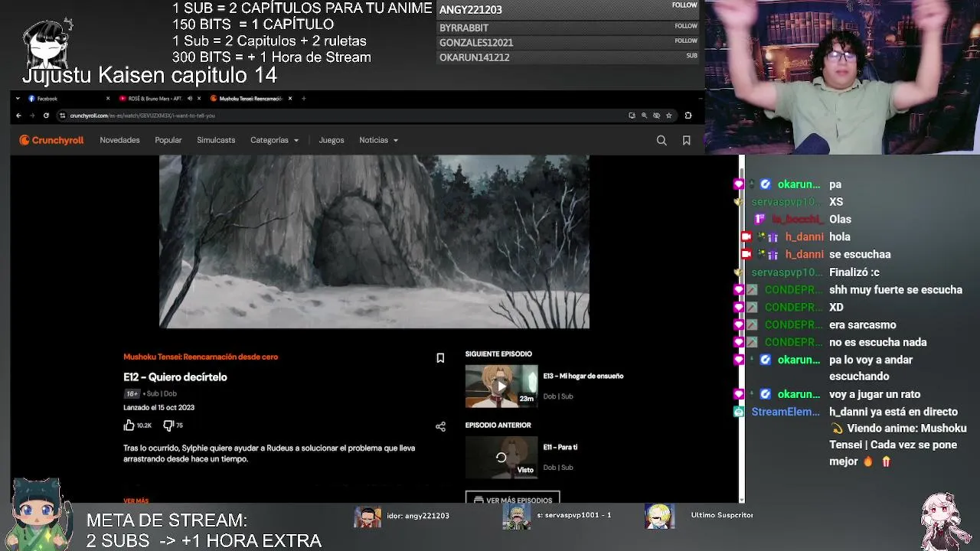Like the episode with thumbs-up icon
This screenshot has height=551, width=980.
[129, 425]
